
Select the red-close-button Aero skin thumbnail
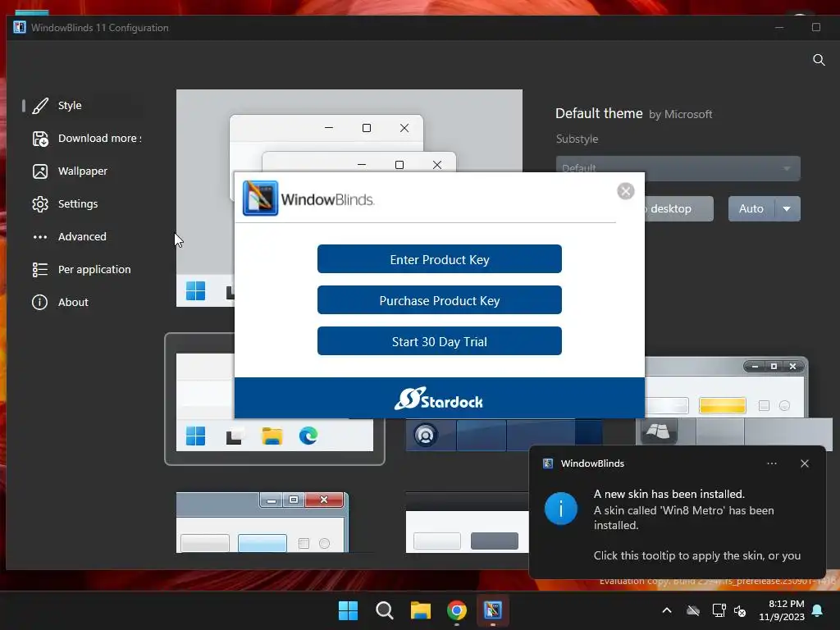pos(262,523)
